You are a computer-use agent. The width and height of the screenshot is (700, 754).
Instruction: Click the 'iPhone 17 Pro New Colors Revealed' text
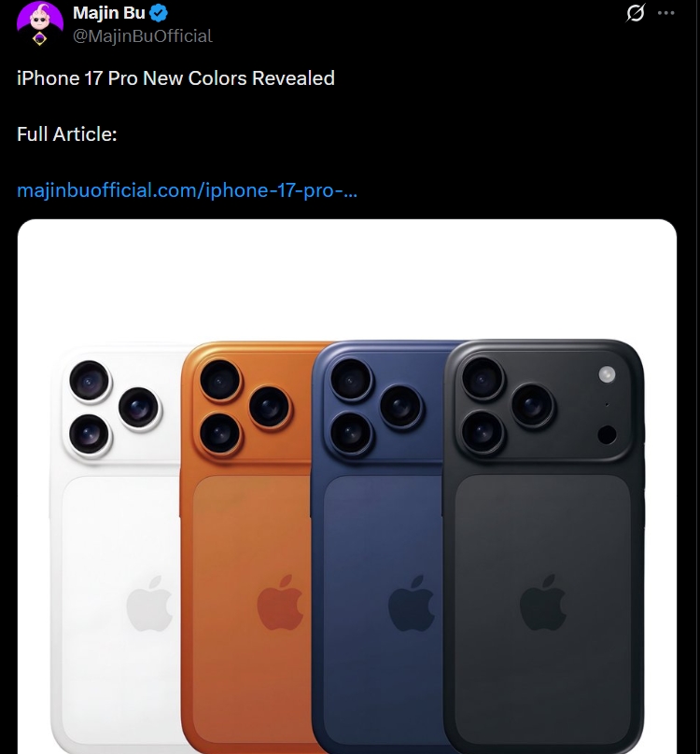[175, 78]
